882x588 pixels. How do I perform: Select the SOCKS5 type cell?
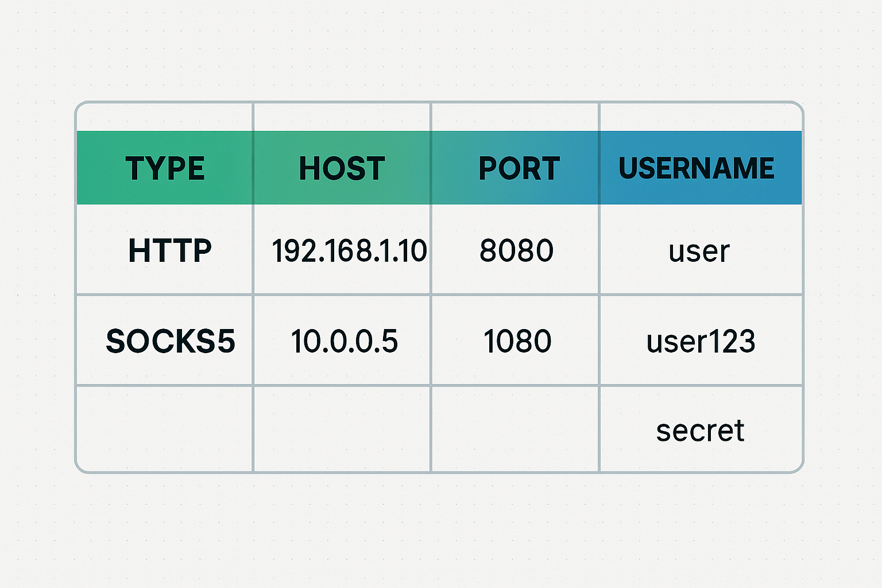pyautogui.click(x=165, y=341)
